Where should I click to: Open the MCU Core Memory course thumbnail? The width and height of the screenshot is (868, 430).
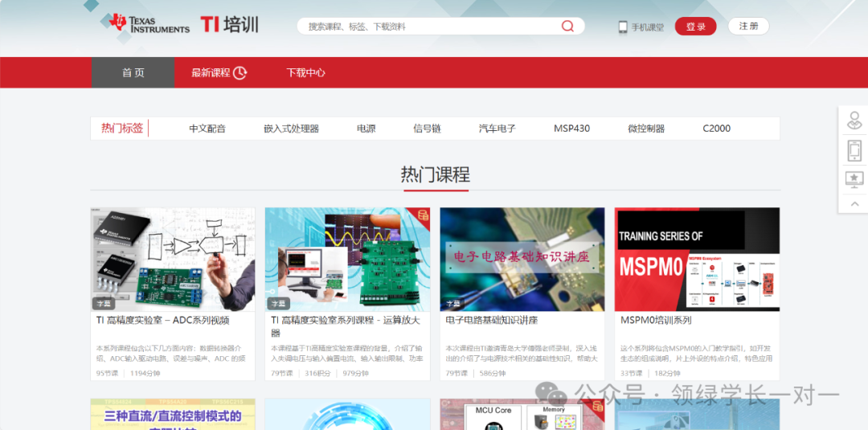coord(522,414)
